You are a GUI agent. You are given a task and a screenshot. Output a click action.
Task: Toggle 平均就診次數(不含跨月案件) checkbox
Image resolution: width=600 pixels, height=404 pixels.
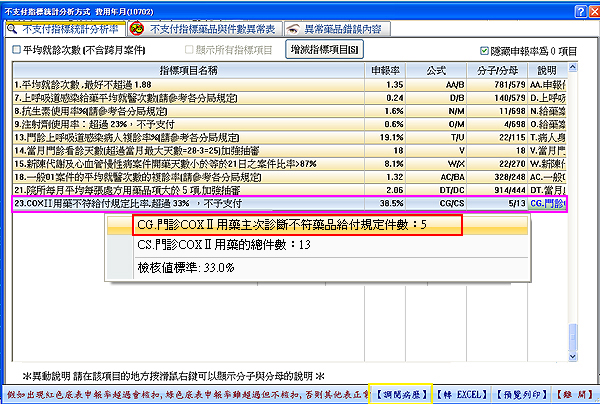click(16, 49)
